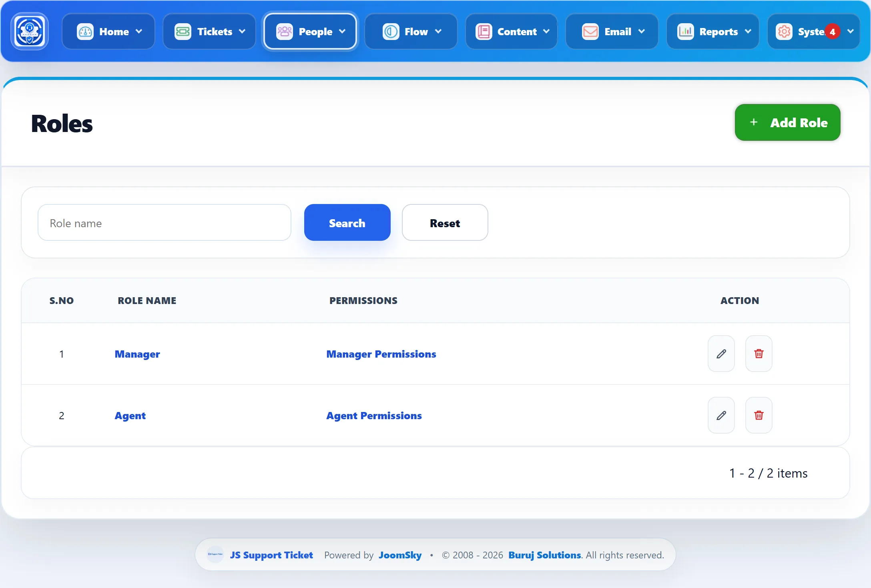The height and width of the screenshot is (588, 871).
Task: Click the green Add Role button
Action: click(x=787, y=122)
